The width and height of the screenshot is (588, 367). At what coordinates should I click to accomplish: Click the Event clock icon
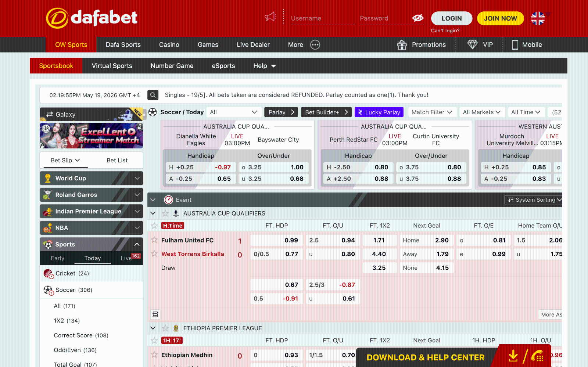click(x=168, y=200)
